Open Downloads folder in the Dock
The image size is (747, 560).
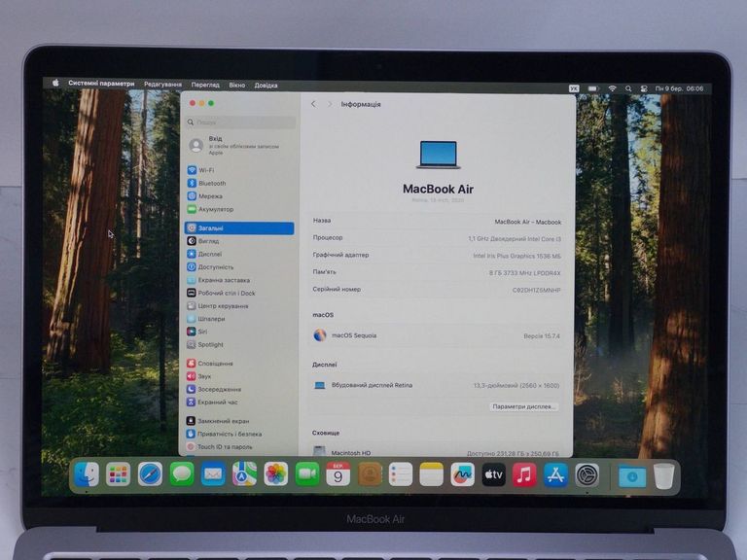point(632,476)
